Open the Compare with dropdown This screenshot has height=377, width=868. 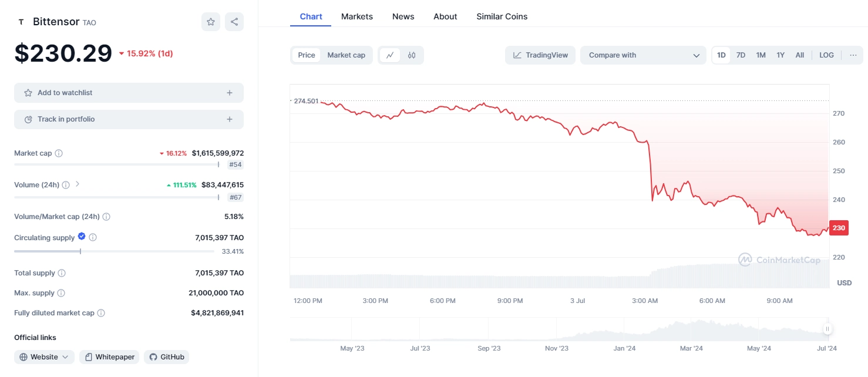pyautogui.click(x=644, y=55)
